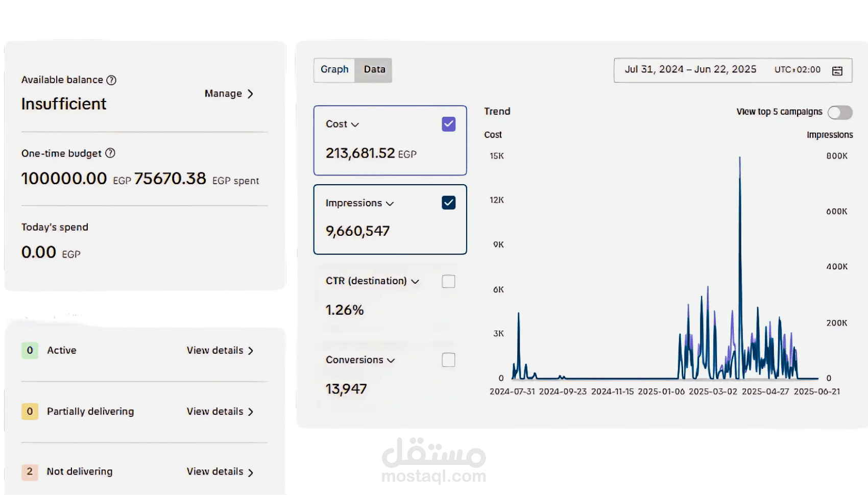This screenshot has height=495, width=868.
Task: Open the Manage balance link
Action: [229, 94]
